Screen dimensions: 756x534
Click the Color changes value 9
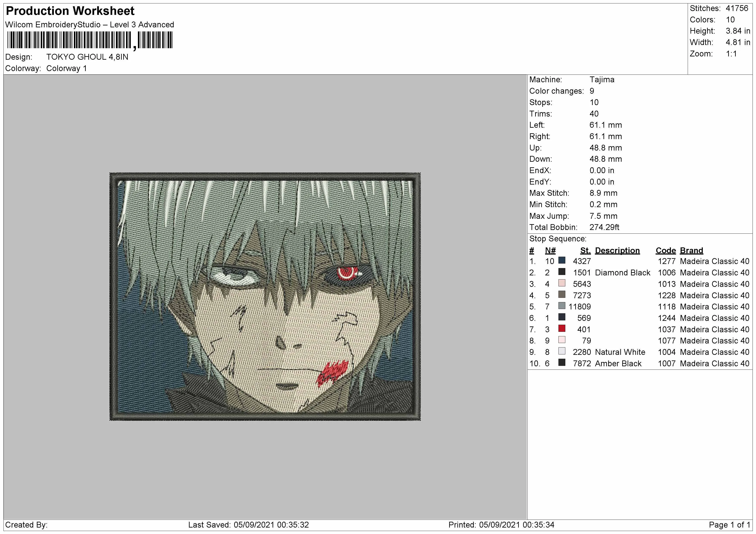click(592, 91)
